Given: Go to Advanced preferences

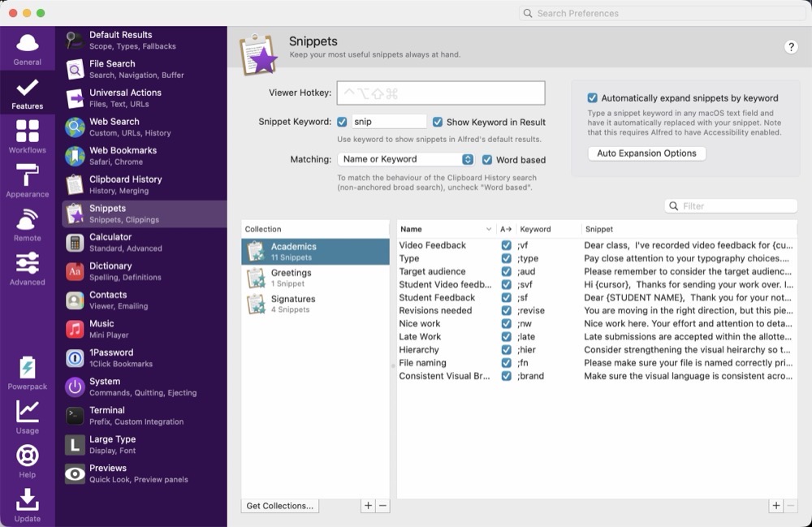Looking at the screenshot, I should click(x=28, y=269).
